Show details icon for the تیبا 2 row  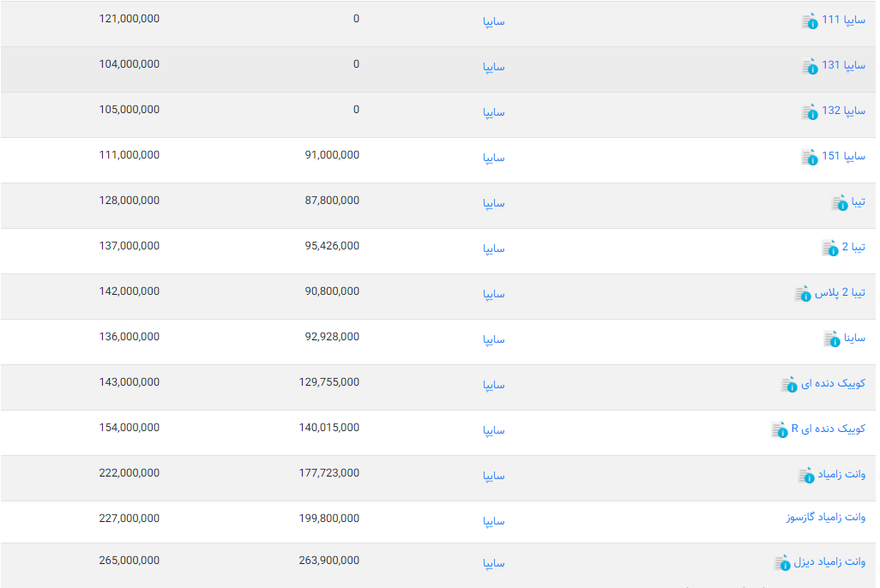(x=830, y=249)
